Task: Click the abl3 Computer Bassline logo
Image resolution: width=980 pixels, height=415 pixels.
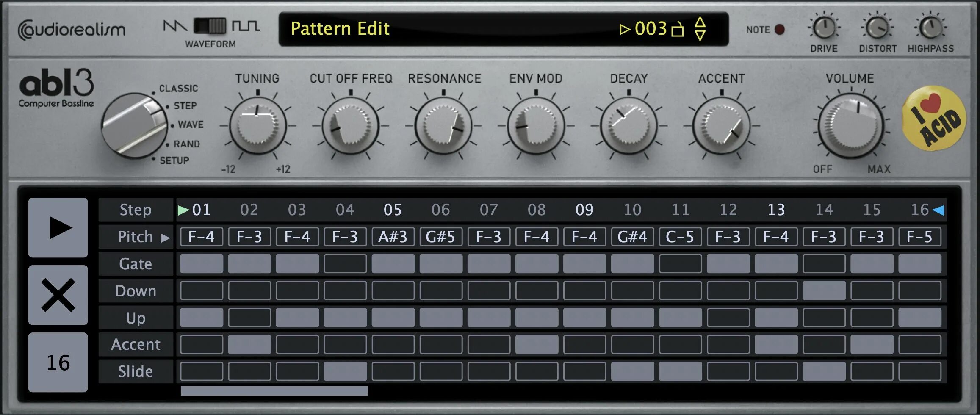Action: pos(56,88)
